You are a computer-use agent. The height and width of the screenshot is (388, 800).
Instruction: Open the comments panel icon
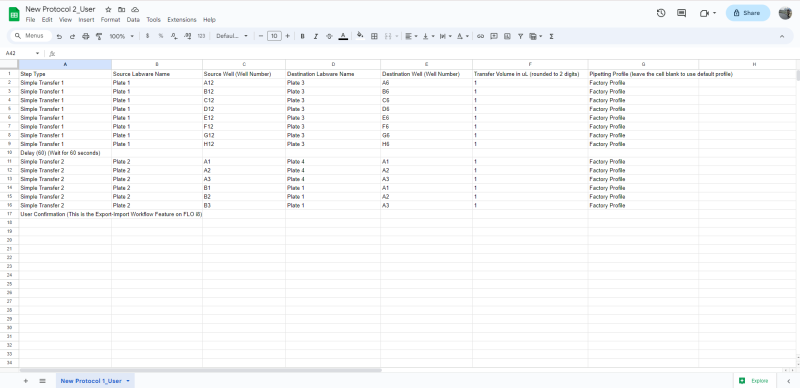point(682,13)
